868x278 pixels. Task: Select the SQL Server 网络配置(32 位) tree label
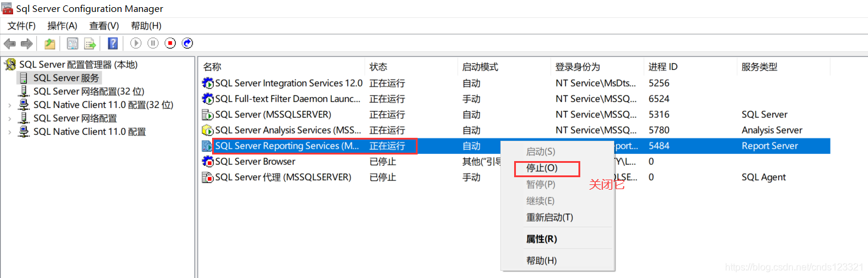[x=89, y=91]
